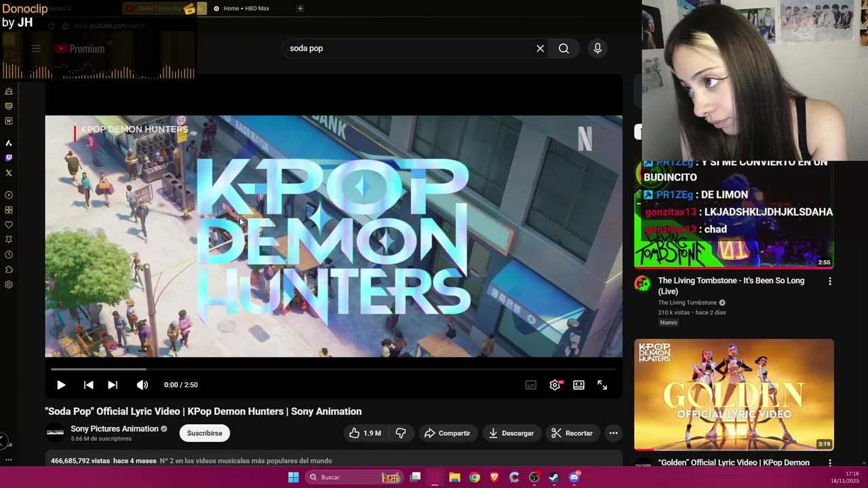The image size is (868, 488).
Task: Go to the previous video
Action: (88, 385)
